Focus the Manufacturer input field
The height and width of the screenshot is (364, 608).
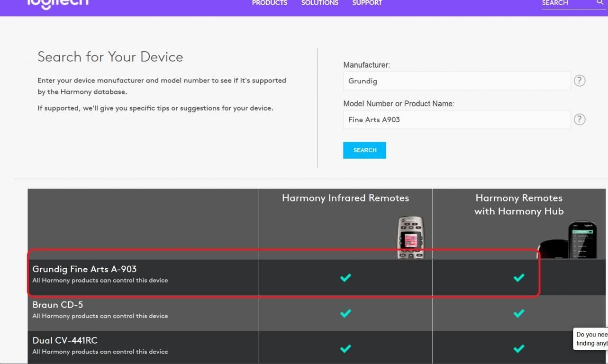(x=457, y=81)
